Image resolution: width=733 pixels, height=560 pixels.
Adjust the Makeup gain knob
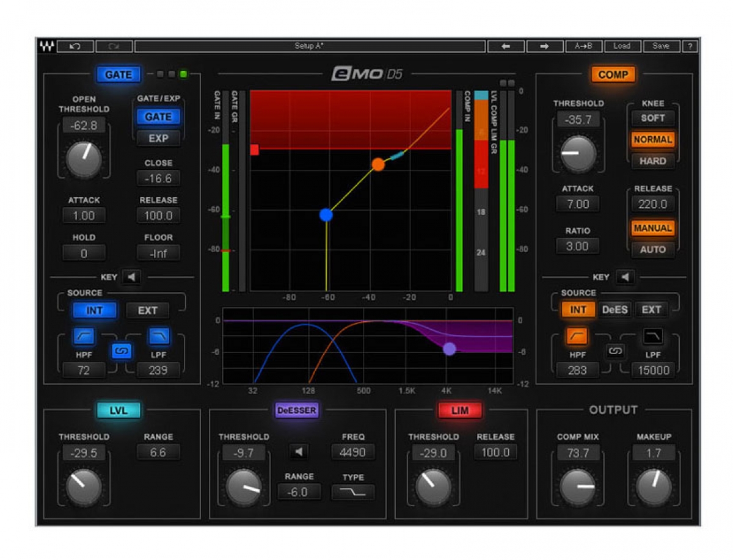654,487
